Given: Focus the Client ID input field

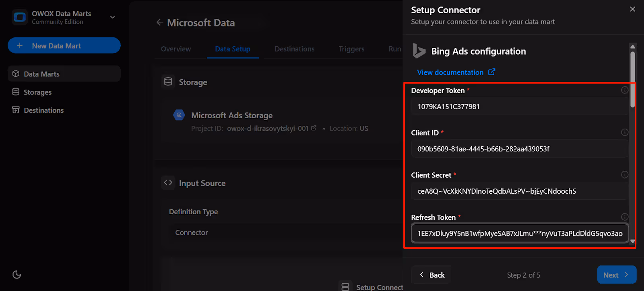Looking at the screenshot, I should click(520, 149).
